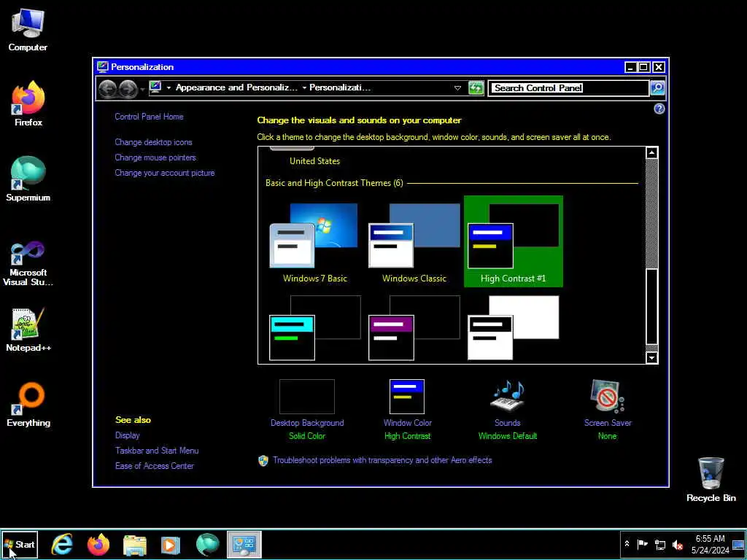Show hidden tray icons arrow
Viewport: 747px width, 560px height.
(627, 544)
